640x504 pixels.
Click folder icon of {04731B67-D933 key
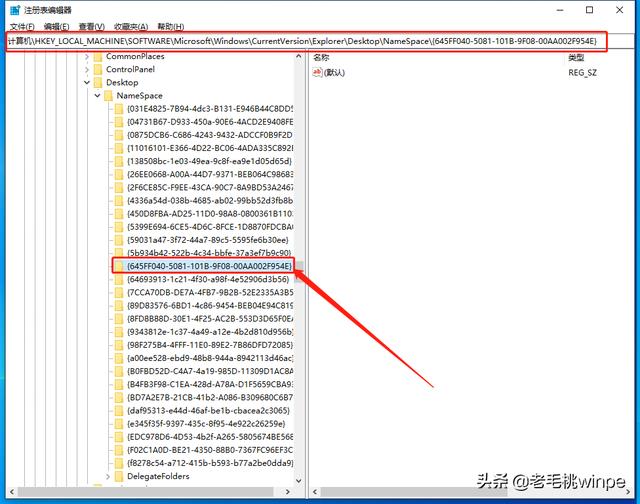(119, 122)
